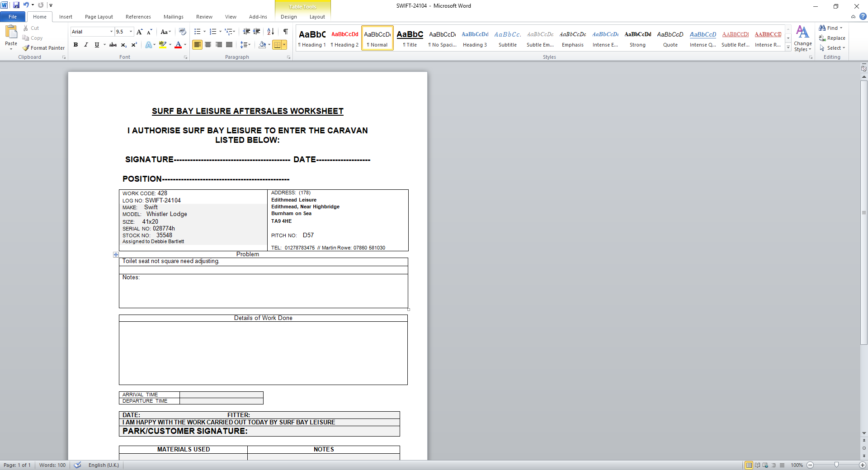Screen dimensions: 868x470
Task: Apply the Heading 1 style
Action: point(312,38)
